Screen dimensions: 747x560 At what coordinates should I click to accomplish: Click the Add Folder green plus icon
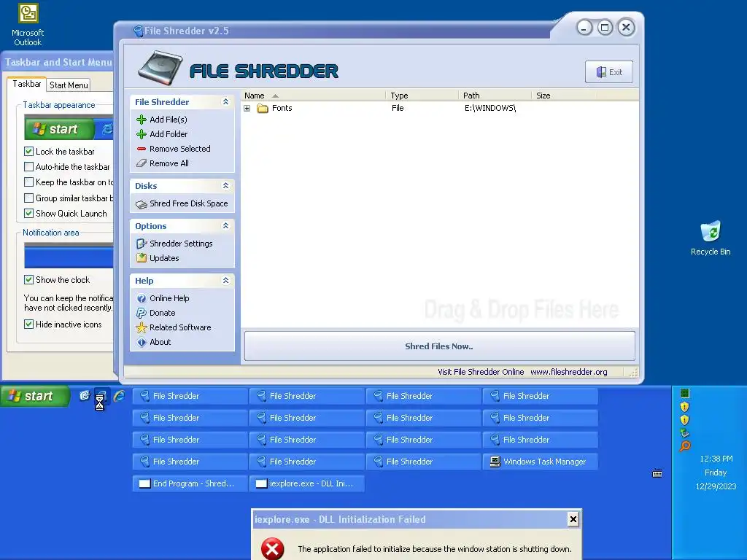[x=142, y=134]
